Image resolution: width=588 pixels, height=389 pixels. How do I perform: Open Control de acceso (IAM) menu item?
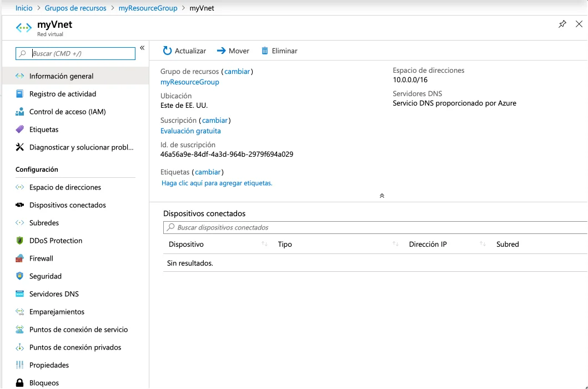[76, 112]
